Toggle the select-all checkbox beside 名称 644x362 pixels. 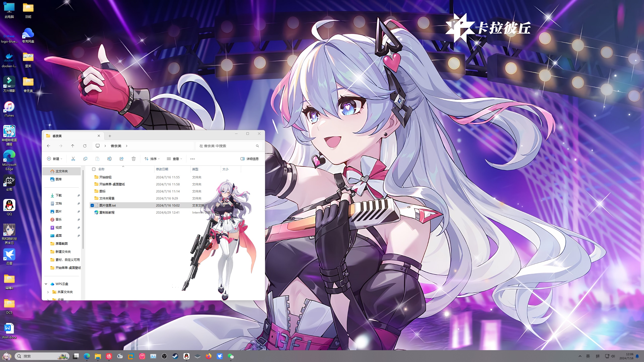94,169
